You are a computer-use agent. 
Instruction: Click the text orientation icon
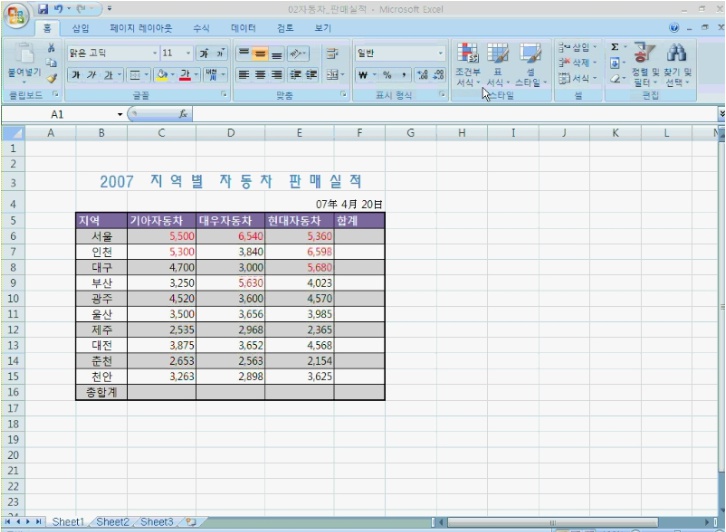(298, 54)
